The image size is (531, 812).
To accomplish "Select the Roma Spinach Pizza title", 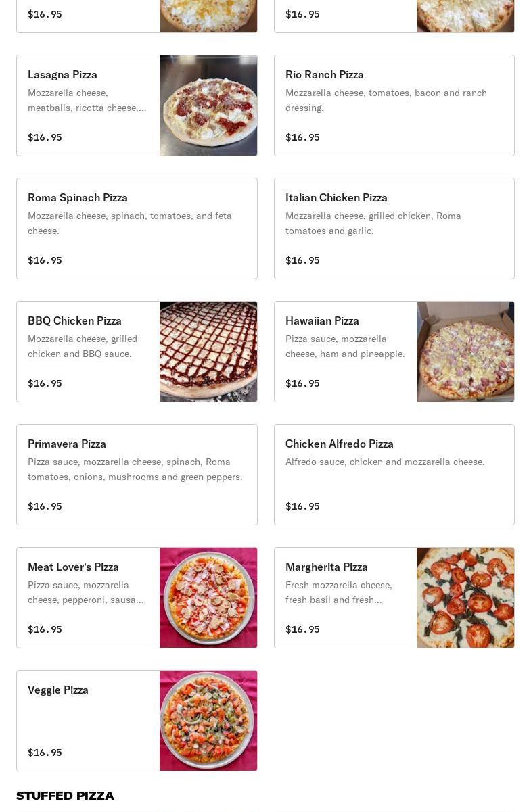I will coord(78,197).
